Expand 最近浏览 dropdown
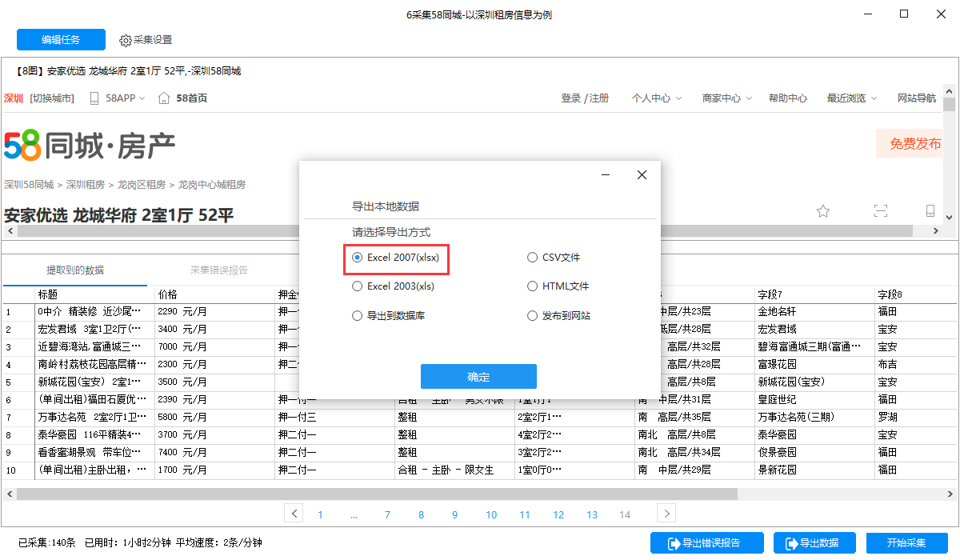Image resolution: width=960 pixels, height=560 pixels. [874, 98]
